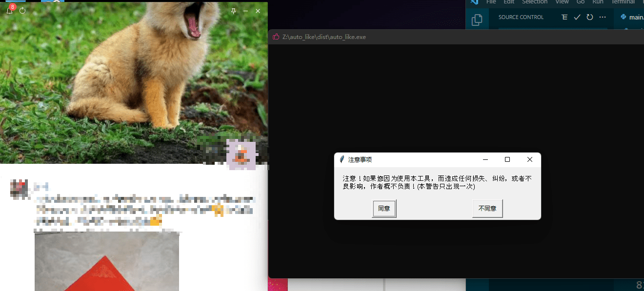Open the Go menu in VS Code
The width and height of the screenshot is (644, 291).
(581, 2)
